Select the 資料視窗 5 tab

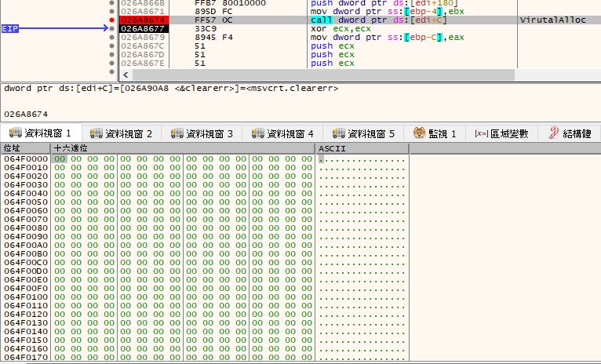pos(363,133)
